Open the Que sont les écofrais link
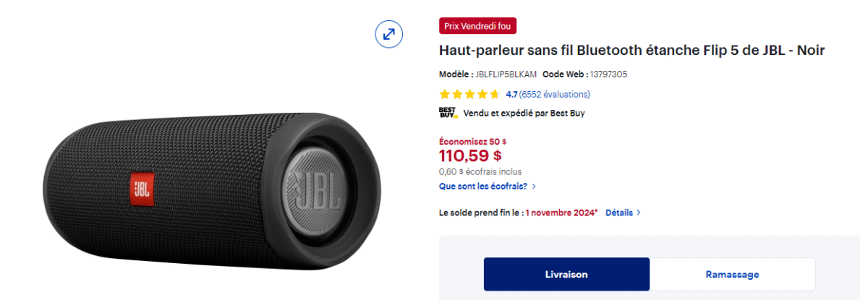Viewport: 868px width, 300px height. point(482,187)
